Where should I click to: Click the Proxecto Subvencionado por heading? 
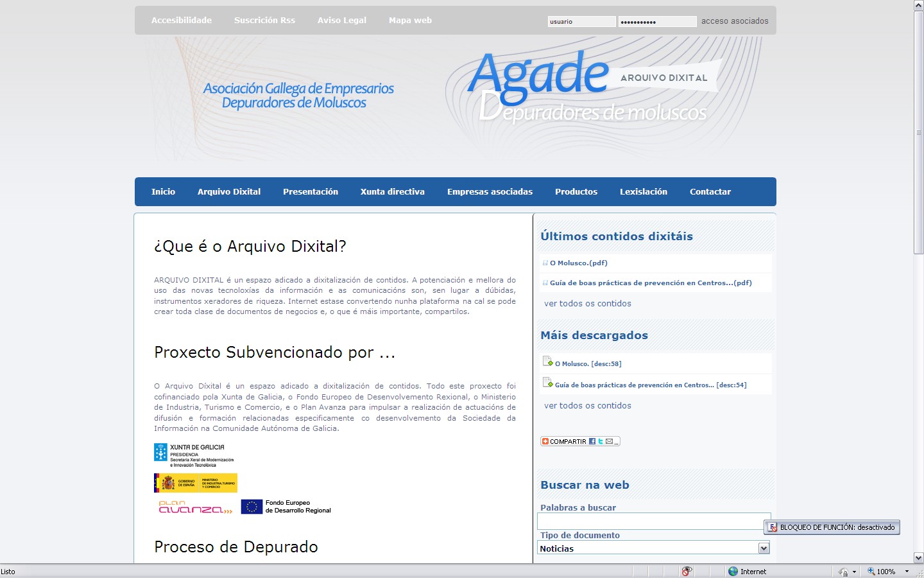275,352
